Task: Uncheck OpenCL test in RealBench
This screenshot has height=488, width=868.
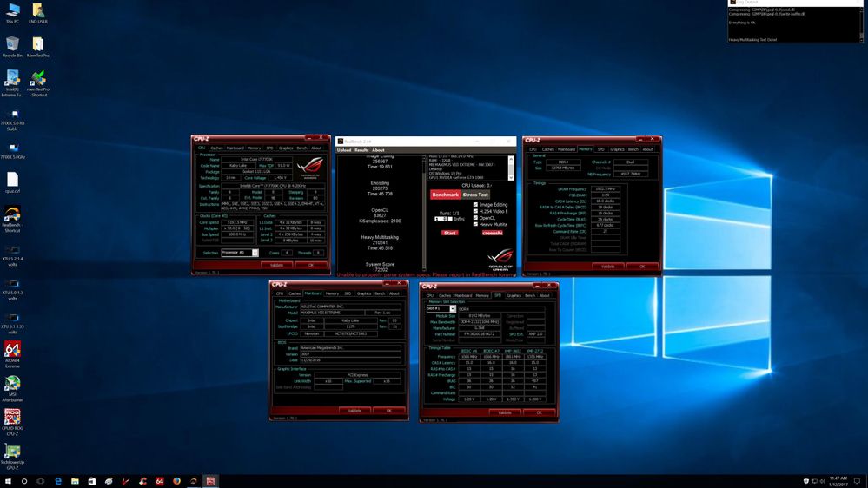Action: [475, 218]
